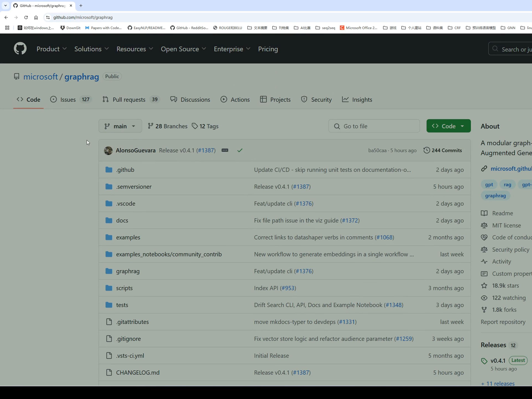Expand the Product menu
This screenshot has height=399, width=532.
tap(52, 49)
